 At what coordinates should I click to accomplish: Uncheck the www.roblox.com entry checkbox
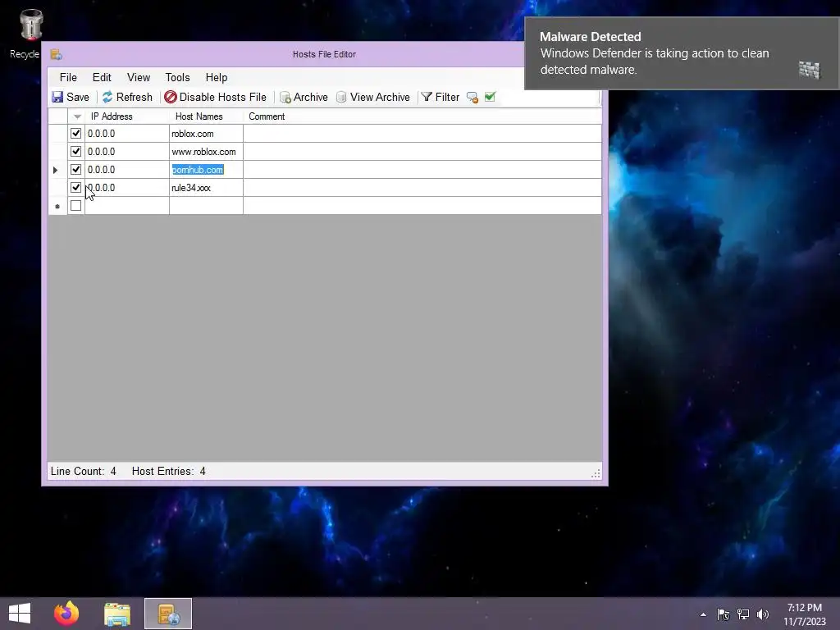(75, 152)
